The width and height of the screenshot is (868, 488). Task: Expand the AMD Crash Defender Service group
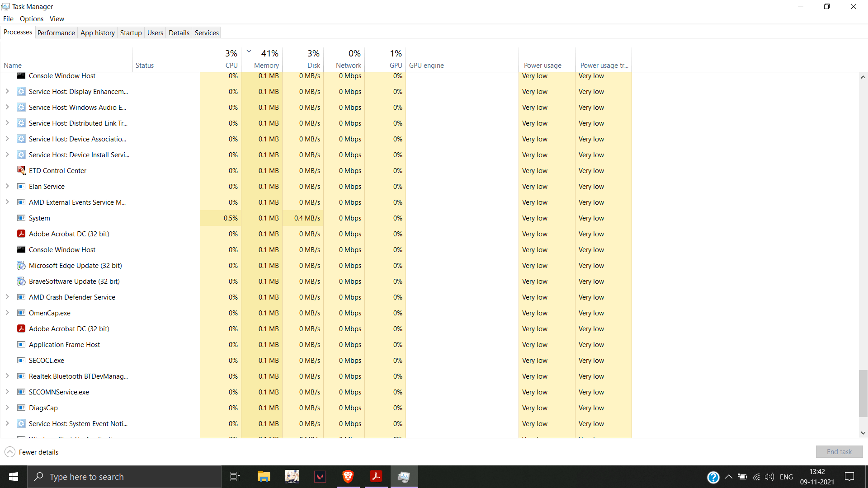pos(7,297)
